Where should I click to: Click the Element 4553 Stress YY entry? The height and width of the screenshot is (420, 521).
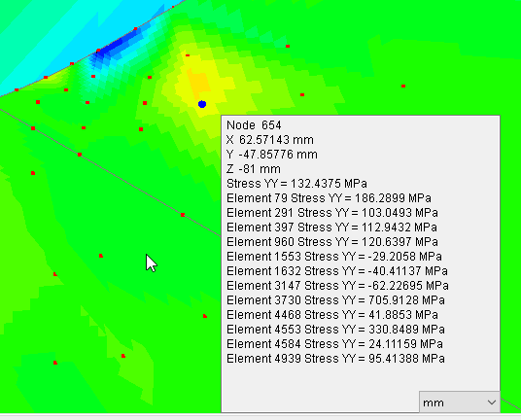[x=335, y=330]
